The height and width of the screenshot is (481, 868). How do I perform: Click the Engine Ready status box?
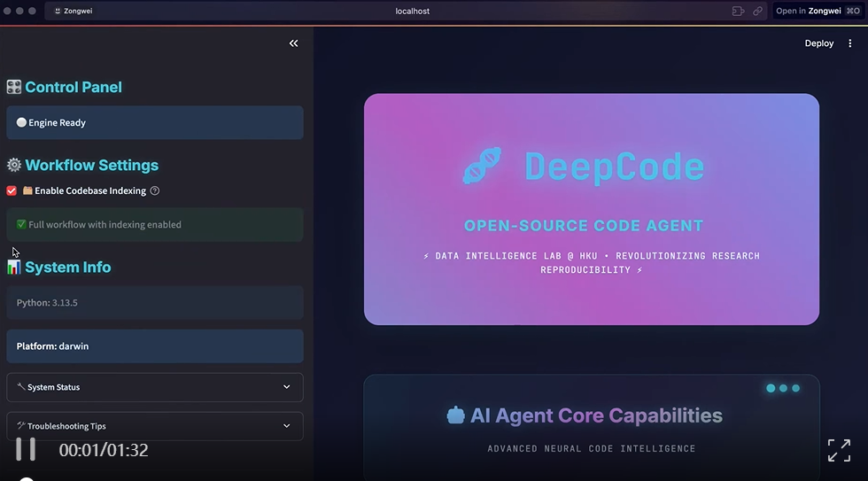point(154,122)
